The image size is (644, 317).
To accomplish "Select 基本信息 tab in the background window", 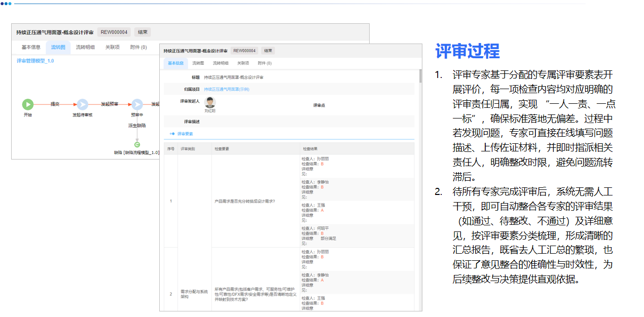I will (x=30, y=47).
